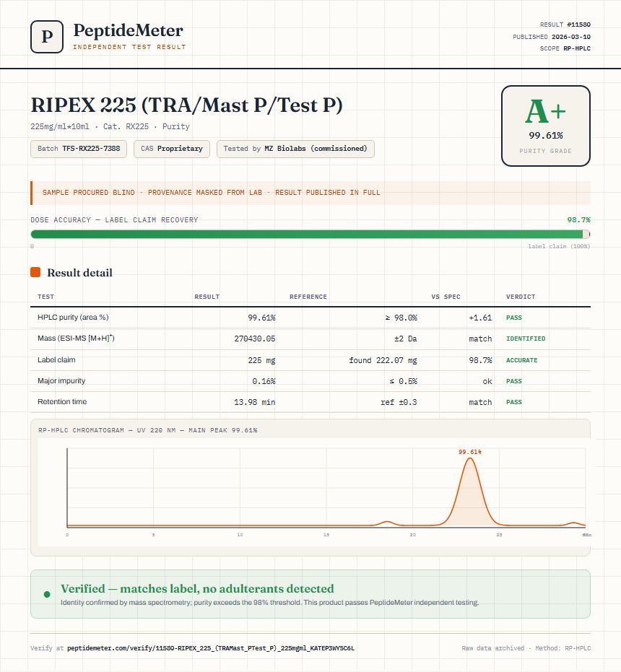621x672 pixels.
Task: Click the SCOPE RP-HPLC header text
Action: tap(565, 48)
